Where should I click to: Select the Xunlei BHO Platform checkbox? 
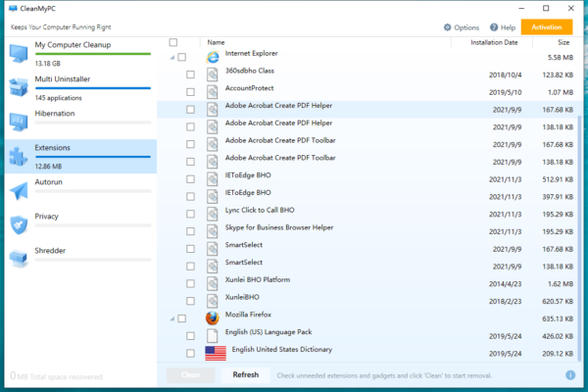tap(190, 283)
